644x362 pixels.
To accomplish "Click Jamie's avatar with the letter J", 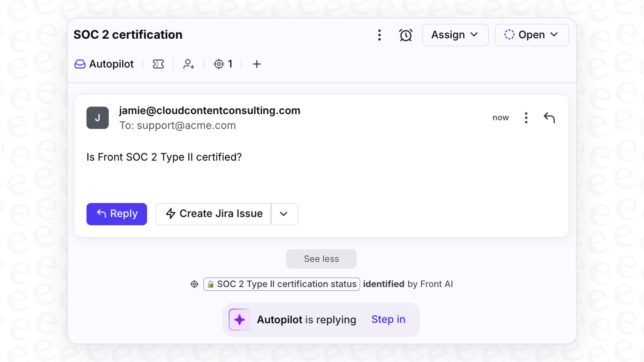I will point(97,118).
